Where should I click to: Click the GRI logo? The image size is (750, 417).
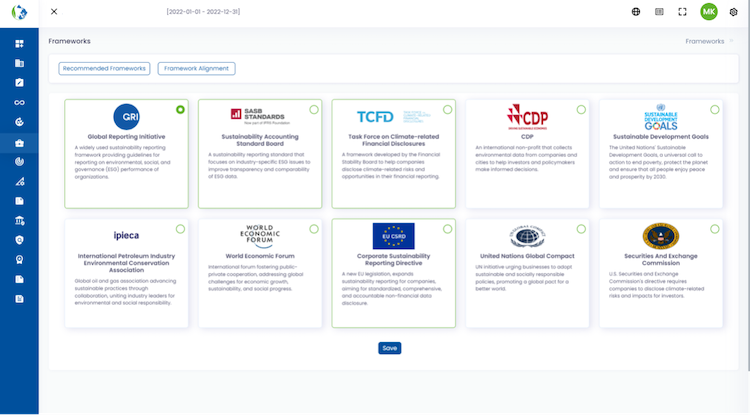[x=126, y=117]
